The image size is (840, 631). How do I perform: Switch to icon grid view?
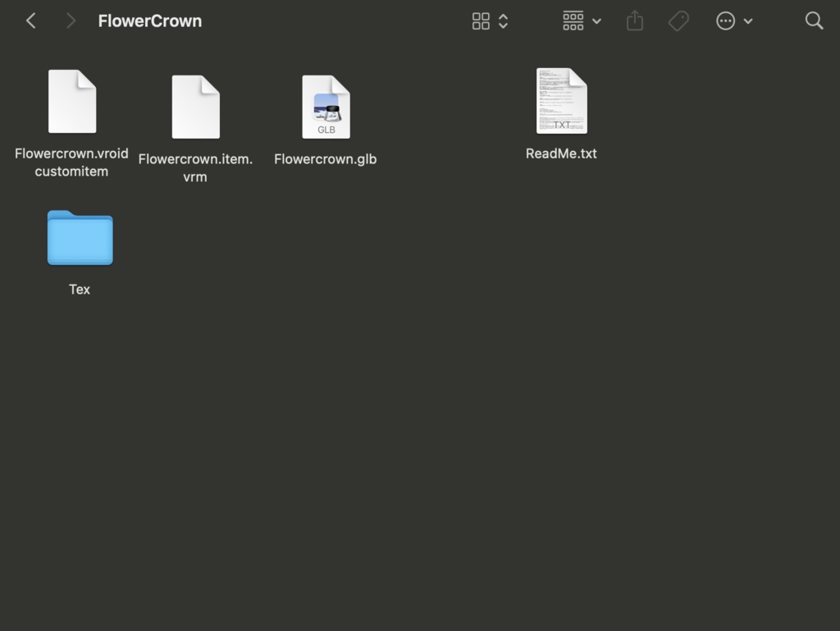[x=481, y=21]
